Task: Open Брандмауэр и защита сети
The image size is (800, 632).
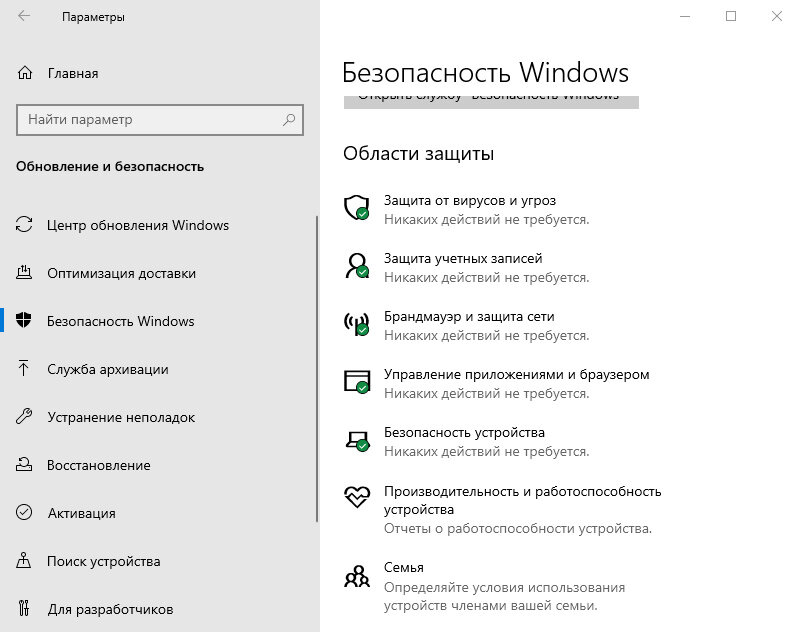Action: (469, 316)
